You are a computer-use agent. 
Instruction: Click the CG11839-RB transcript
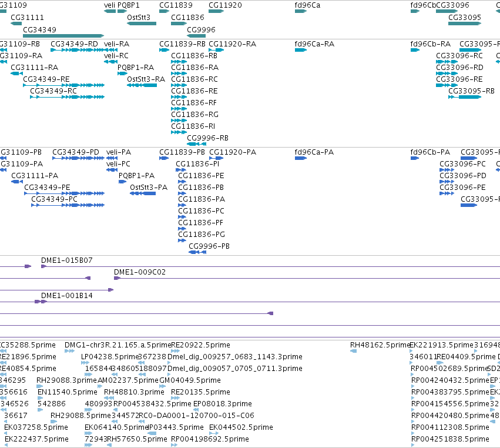(x=182, y=44)
